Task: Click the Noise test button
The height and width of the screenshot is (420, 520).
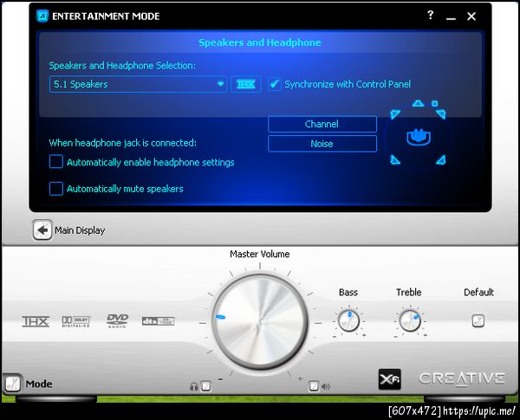Action: [322, 144]
